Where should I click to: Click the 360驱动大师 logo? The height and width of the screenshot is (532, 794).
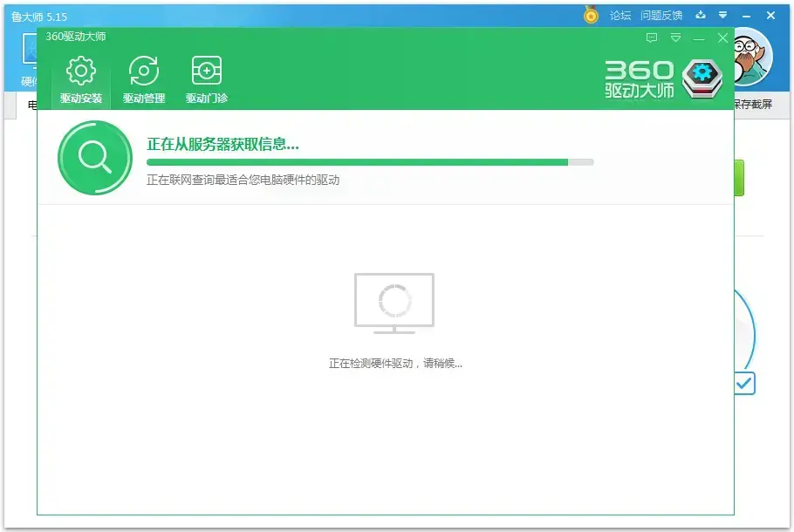(x=664, y=79)
